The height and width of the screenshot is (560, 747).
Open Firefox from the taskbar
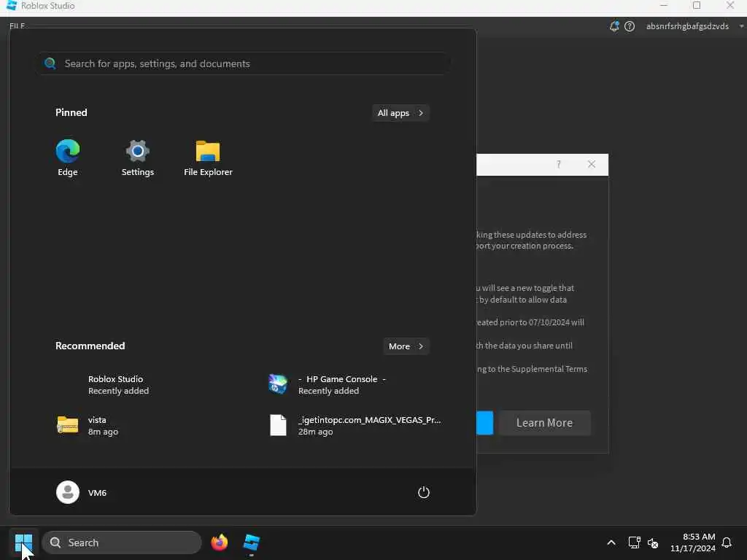click(219, 542)
